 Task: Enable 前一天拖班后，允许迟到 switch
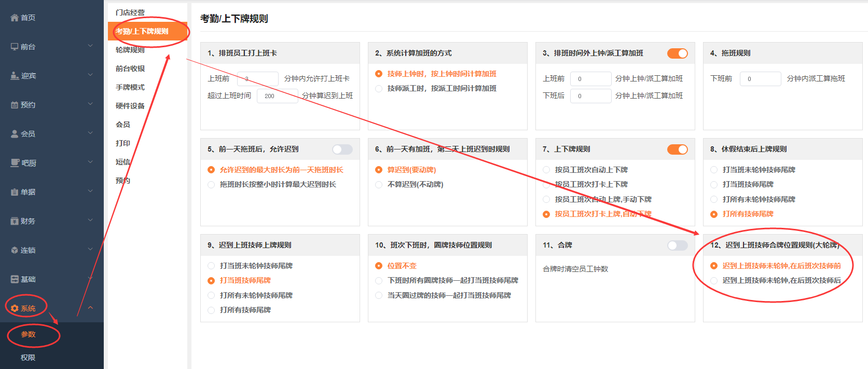(x=342, y=149)
